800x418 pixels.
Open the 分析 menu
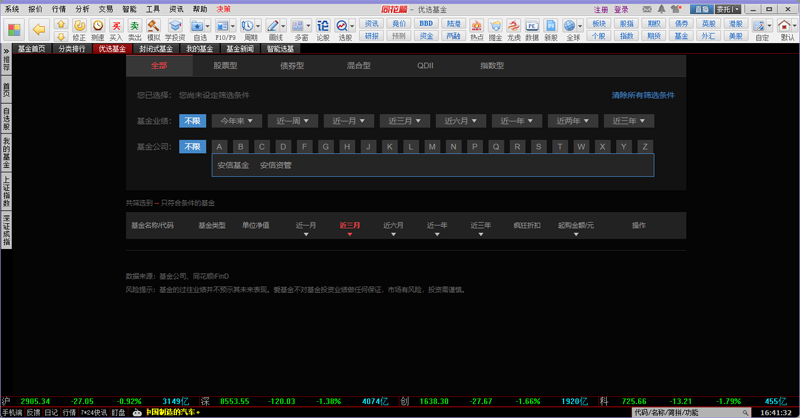tap(82, 8)
